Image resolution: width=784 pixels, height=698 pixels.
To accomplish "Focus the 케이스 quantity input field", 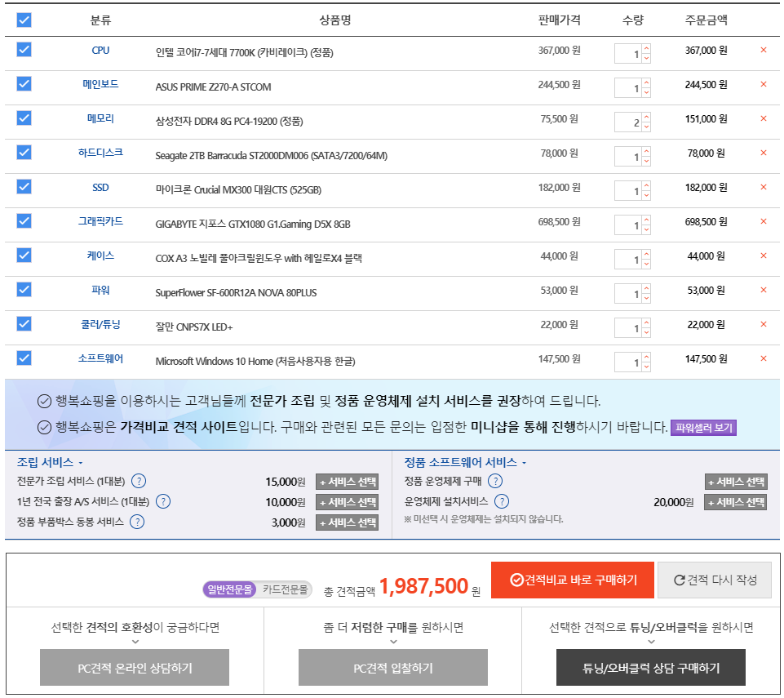I will click(628, 259).
